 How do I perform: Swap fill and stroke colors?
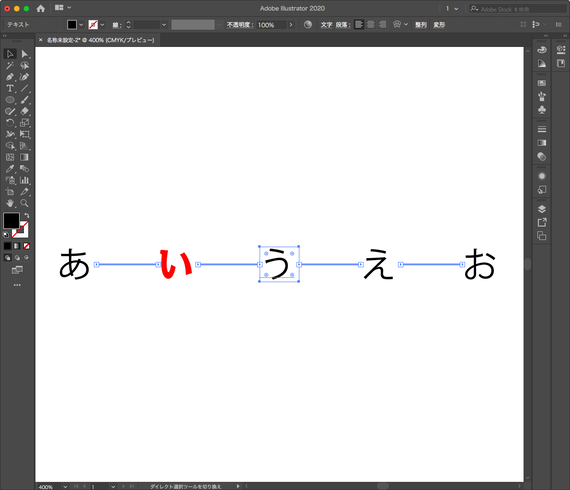click(x=27, y=215)
